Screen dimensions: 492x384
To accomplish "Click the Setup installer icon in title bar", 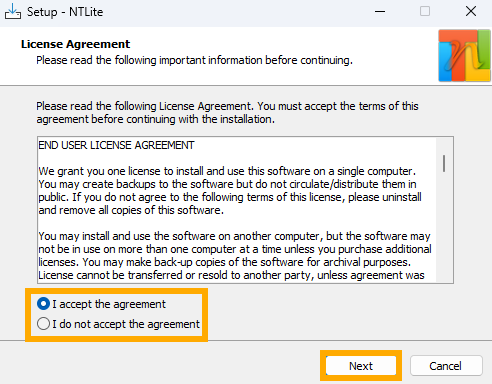I will pos(13,11).
